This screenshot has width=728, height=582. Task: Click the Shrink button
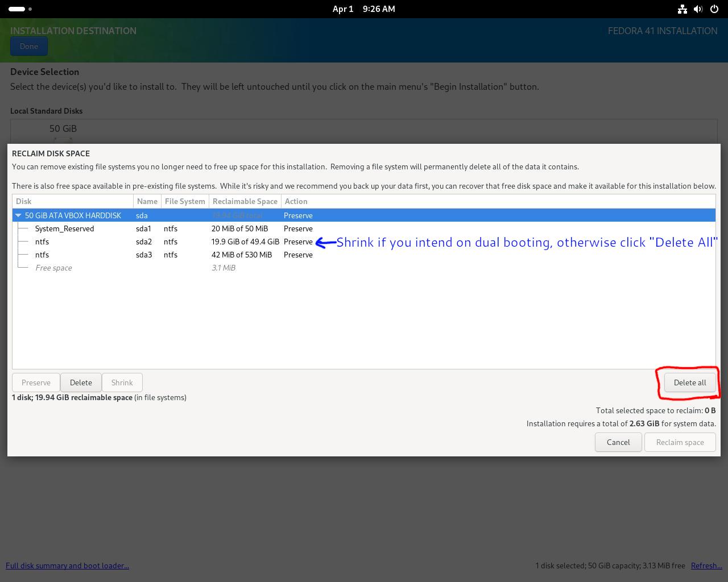[122, 383]
